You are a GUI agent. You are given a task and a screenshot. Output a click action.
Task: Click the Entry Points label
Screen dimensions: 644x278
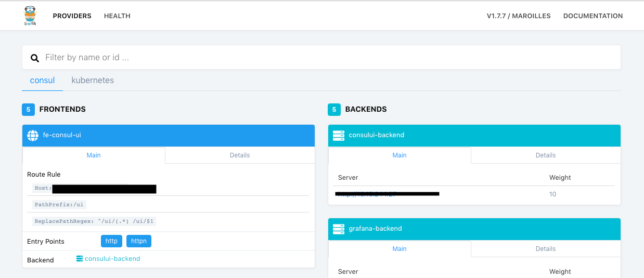(x=46, y=242)
